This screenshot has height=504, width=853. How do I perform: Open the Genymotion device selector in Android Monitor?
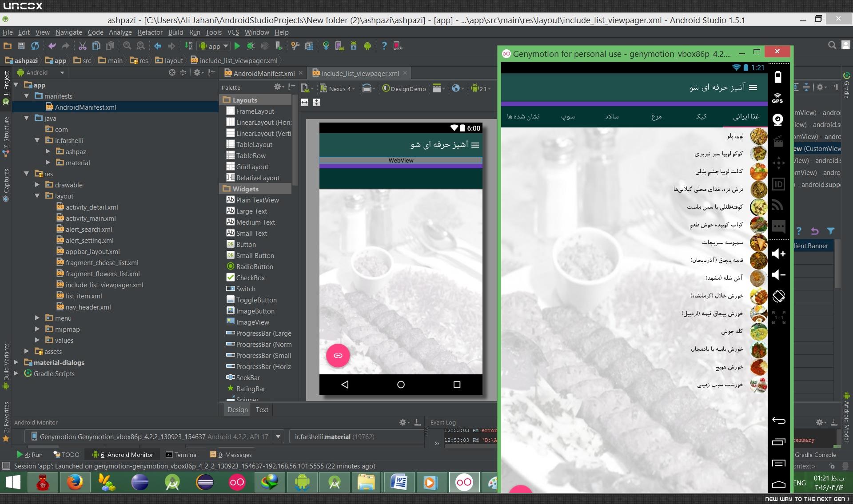click(x=154, y=437)
